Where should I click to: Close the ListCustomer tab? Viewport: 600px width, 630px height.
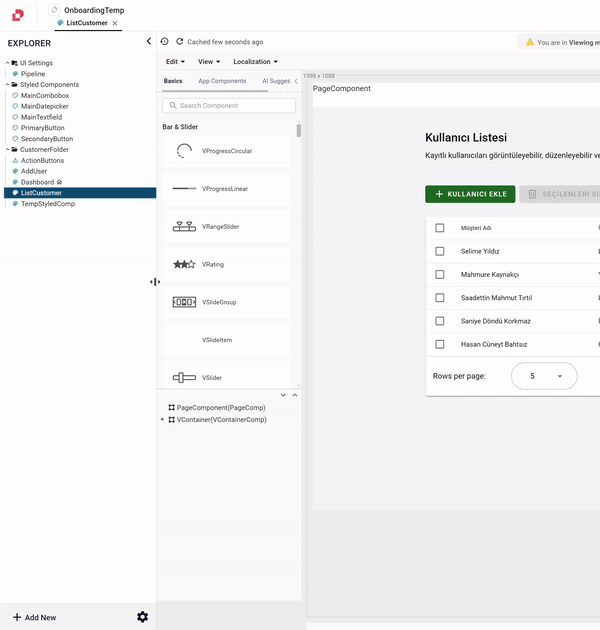(115, 23)
